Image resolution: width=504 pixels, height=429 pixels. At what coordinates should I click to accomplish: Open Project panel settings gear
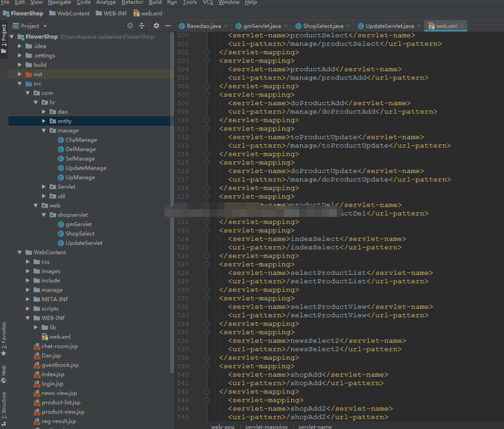[156, 26]
